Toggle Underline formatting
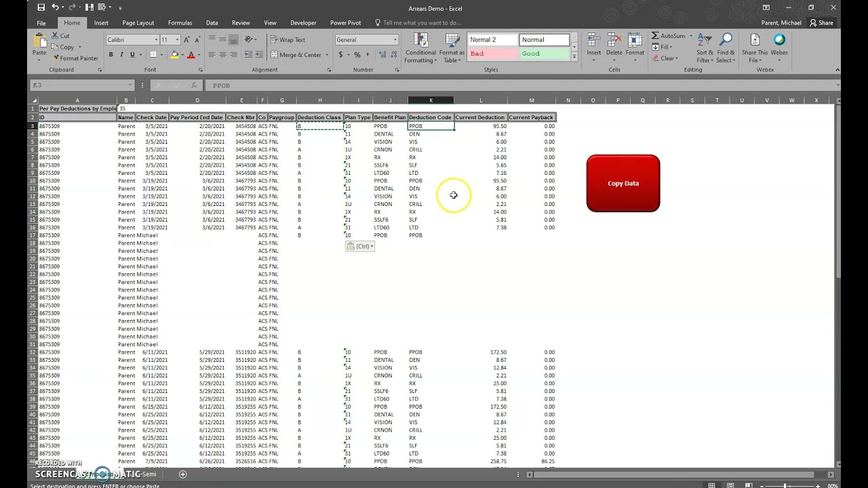 click(132, 55)
